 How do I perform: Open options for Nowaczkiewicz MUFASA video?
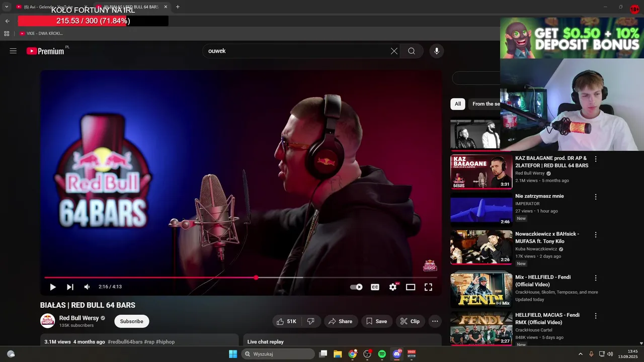click(596, 235)
